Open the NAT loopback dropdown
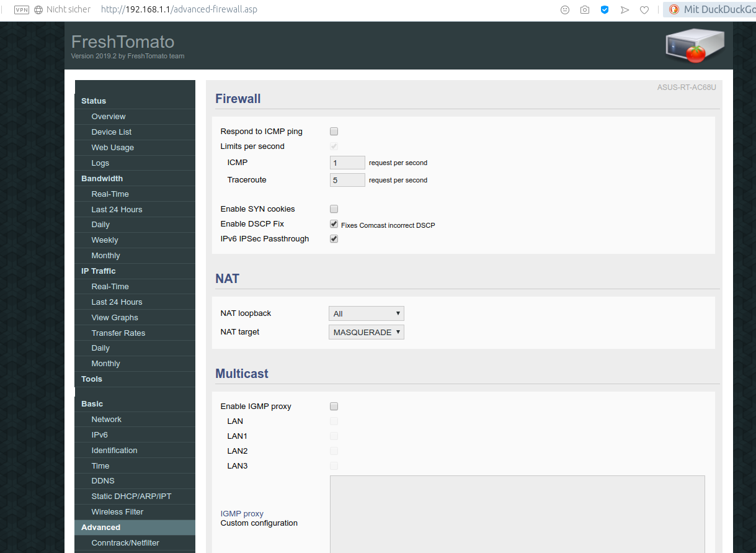The image size is (756, 553). [366, 313]
